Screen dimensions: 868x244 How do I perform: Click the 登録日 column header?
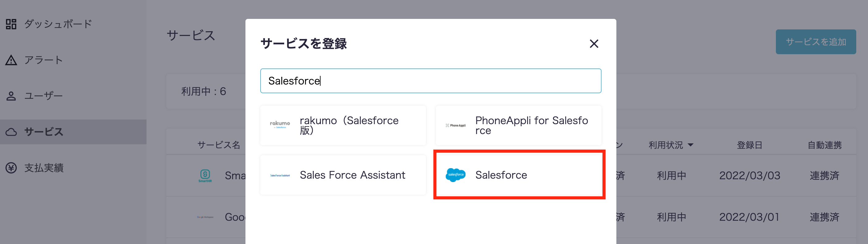749,145
